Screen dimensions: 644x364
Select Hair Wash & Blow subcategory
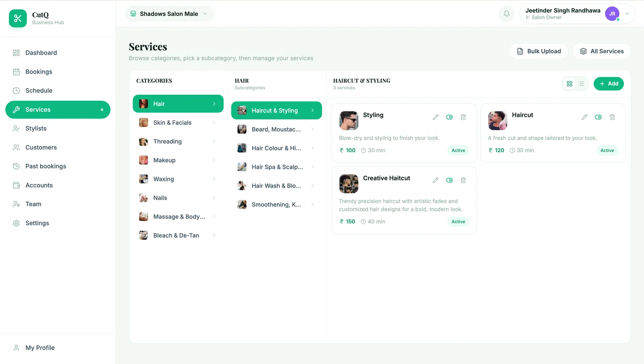276,186
